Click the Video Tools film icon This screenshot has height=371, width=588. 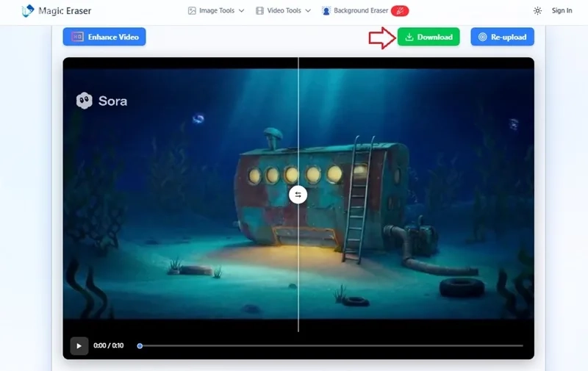pos(259,11)
